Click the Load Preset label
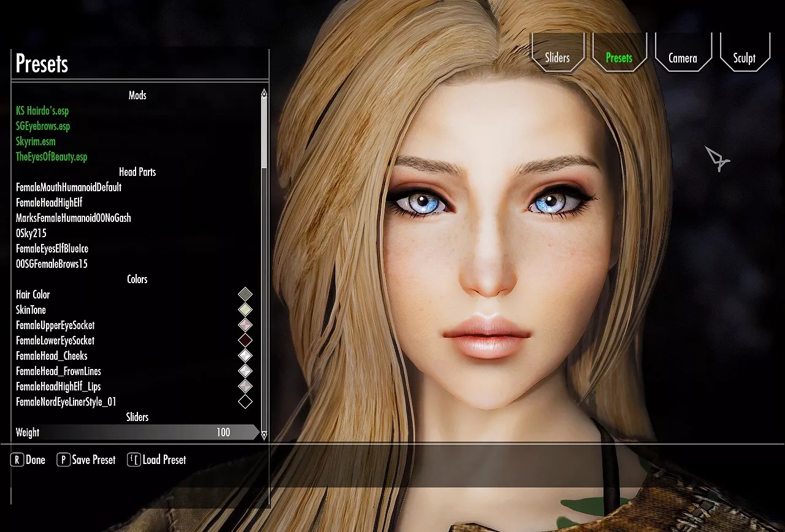 tap(164, 460)
